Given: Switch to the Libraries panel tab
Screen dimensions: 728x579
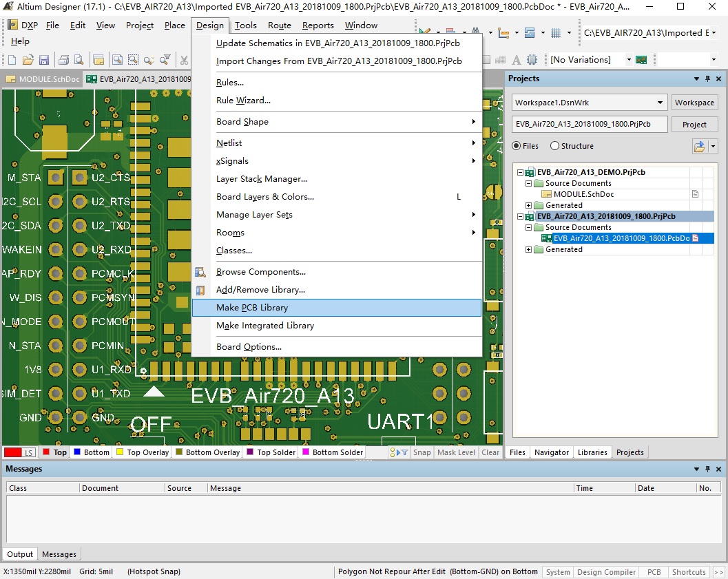Looking at the screenshot, I should point(592,452).
